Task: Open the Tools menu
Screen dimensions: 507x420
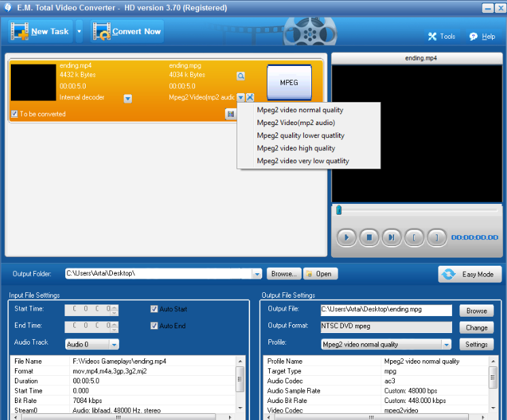Action: tap(442, 37)
